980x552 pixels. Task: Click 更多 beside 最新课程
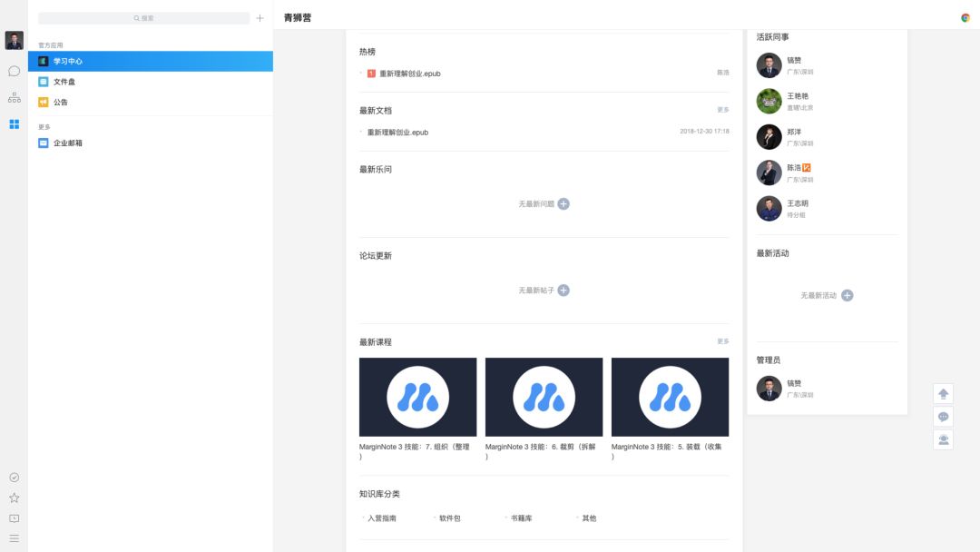[723, 341]
